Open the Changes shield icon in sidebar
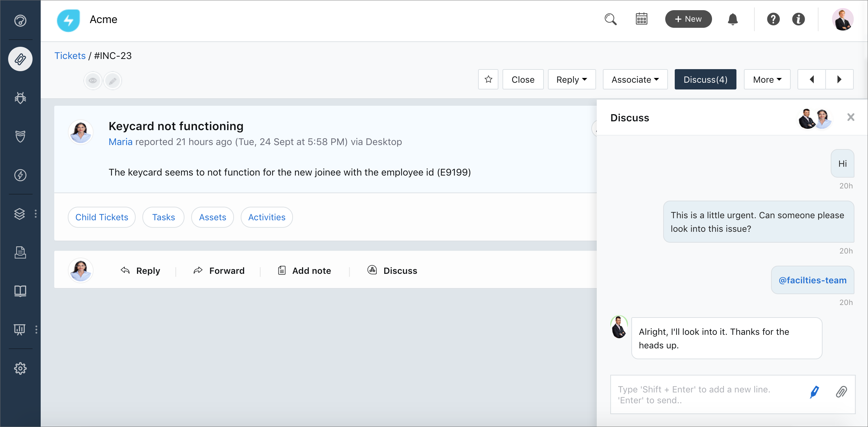 20,137
